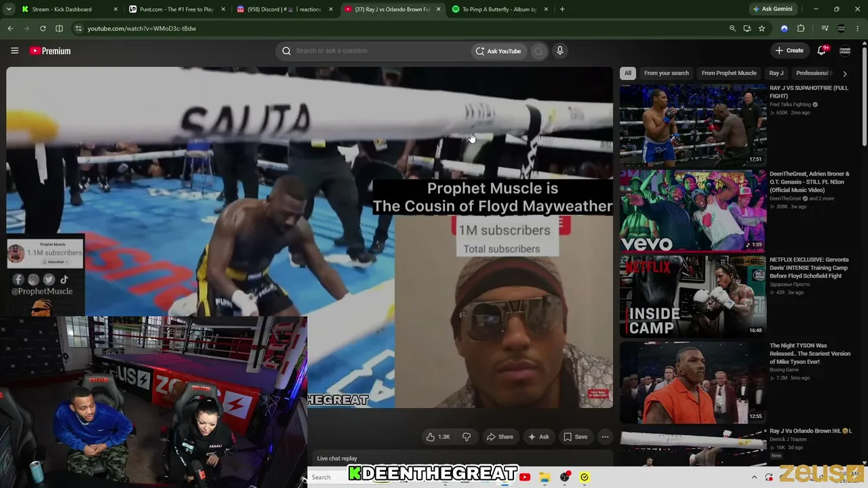
Task: Click the Windows taskbar Search box
Action: pyautogui.click(x=329, y=477)
